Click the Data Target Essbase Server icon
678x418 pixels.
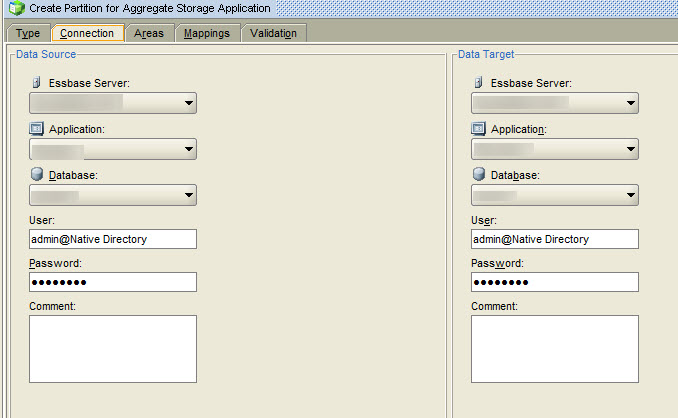tap(479, 83)
